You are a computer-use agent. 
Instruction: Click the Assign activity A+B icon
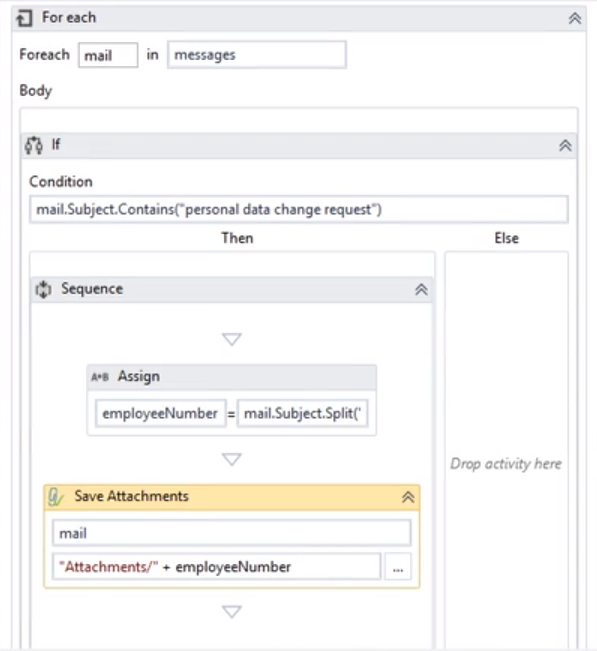(x=100, y=377)
